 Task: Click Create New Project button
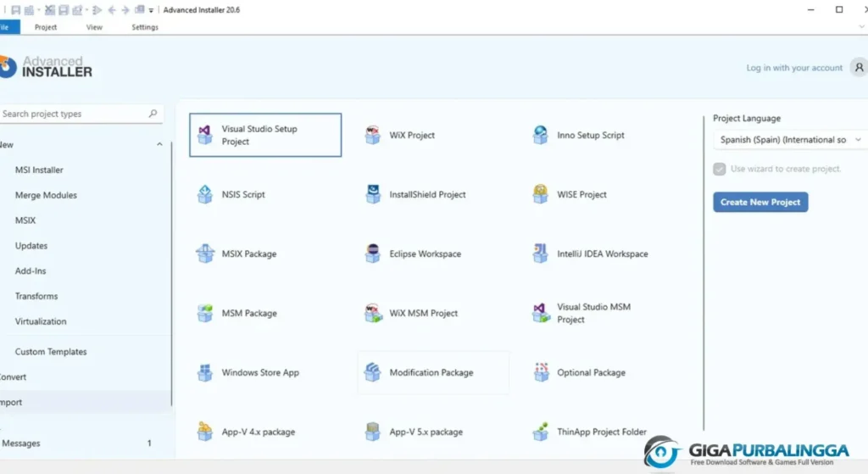pos(760,202)
